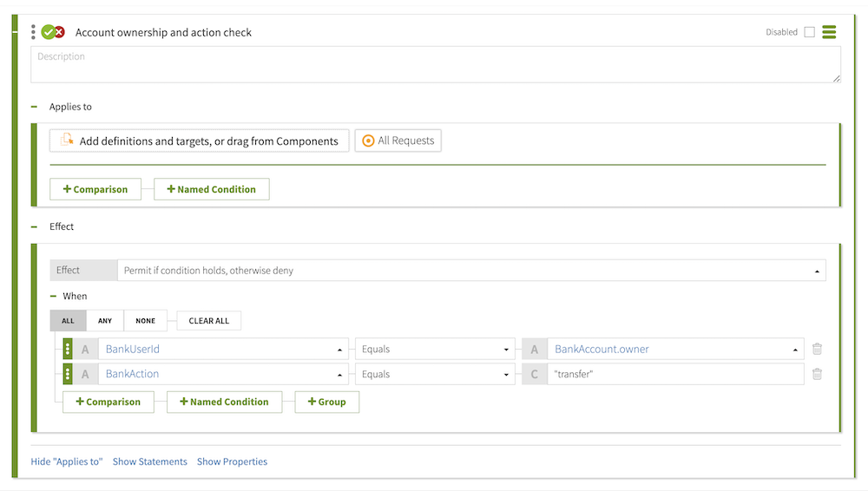Delete the BankAction comparison row

817,375
